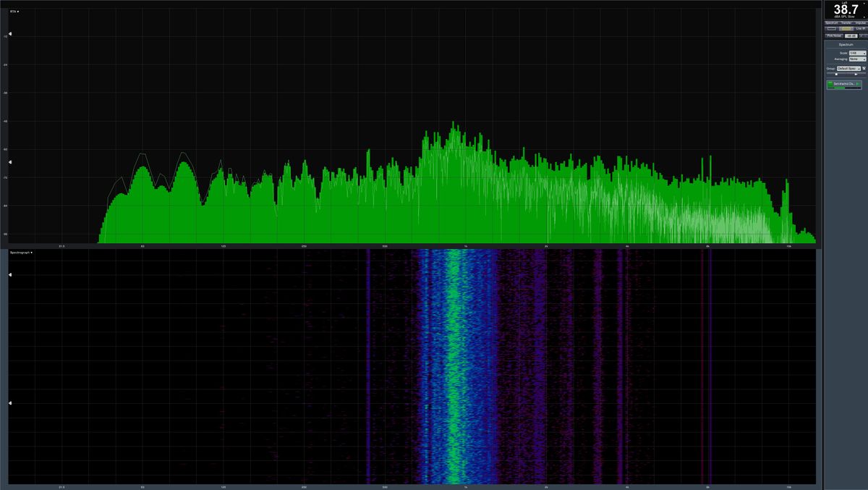Image resolution: width=868 pixels, height=490 pixels.
Task: Click the delete group X icon
Action: point(864,68)
